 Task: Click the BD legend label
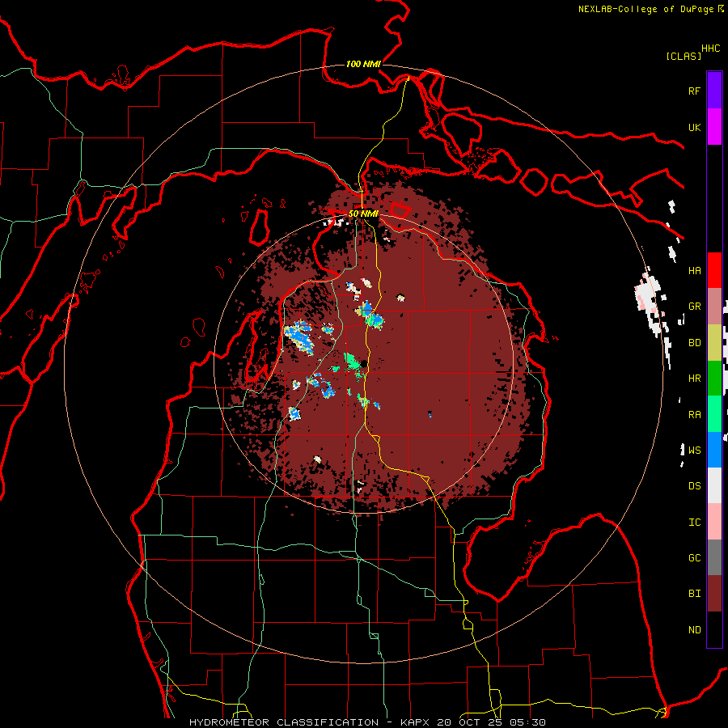(x=694, y=343)
